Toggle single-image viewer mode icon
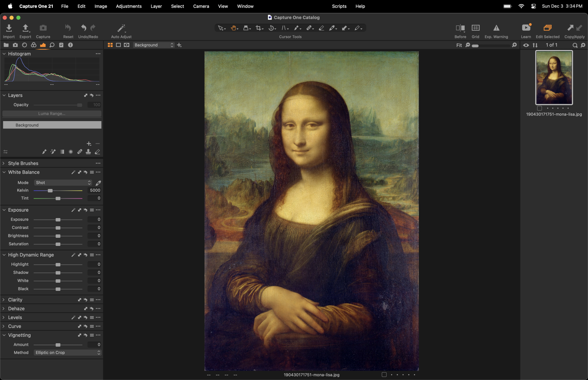Screen dimensions: 588x380 point(118,45)
